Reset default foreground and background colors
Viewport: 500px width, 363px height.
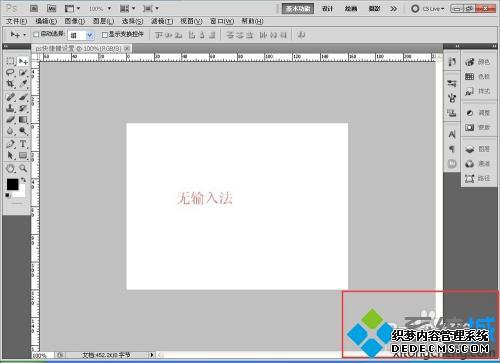tap(7, 195)
